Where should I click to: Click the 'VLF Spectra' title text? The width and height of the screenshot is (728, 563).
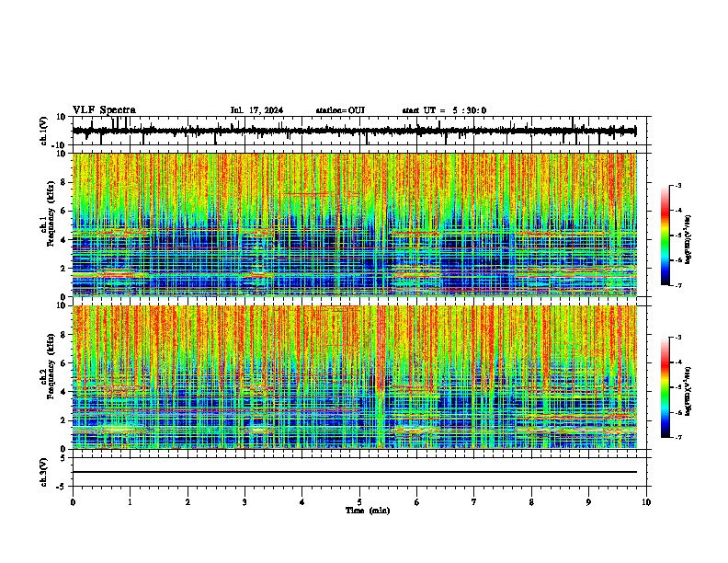coord(104,110)
